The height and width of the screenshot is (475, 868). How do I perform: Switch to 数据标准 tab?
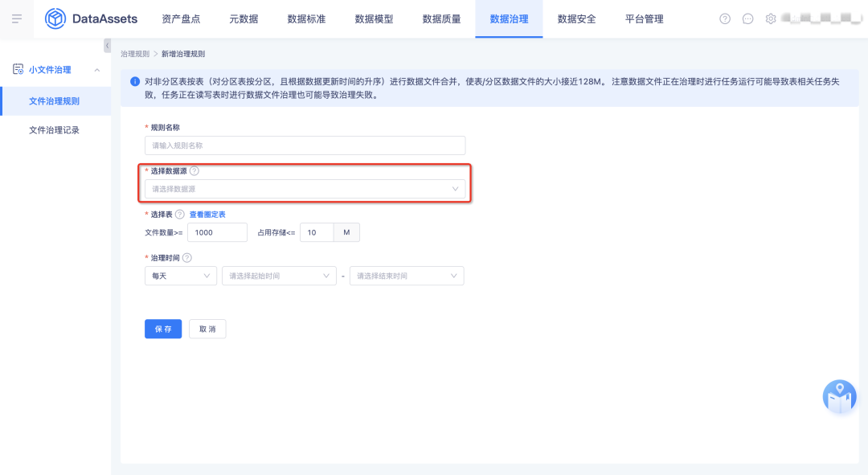pos(306,18)
